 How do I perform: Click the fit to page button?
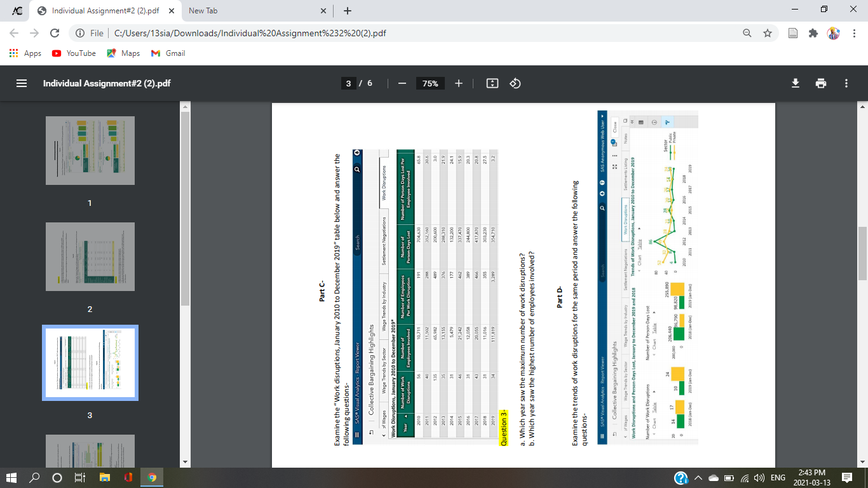tap(492, 83)
